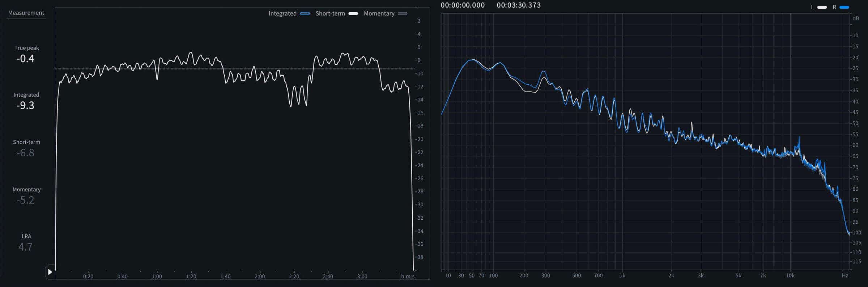This screenshot has width=868, height=287.
Task: Click the start timecode 00:00:00.000
Action: click(x=463, y=5)
